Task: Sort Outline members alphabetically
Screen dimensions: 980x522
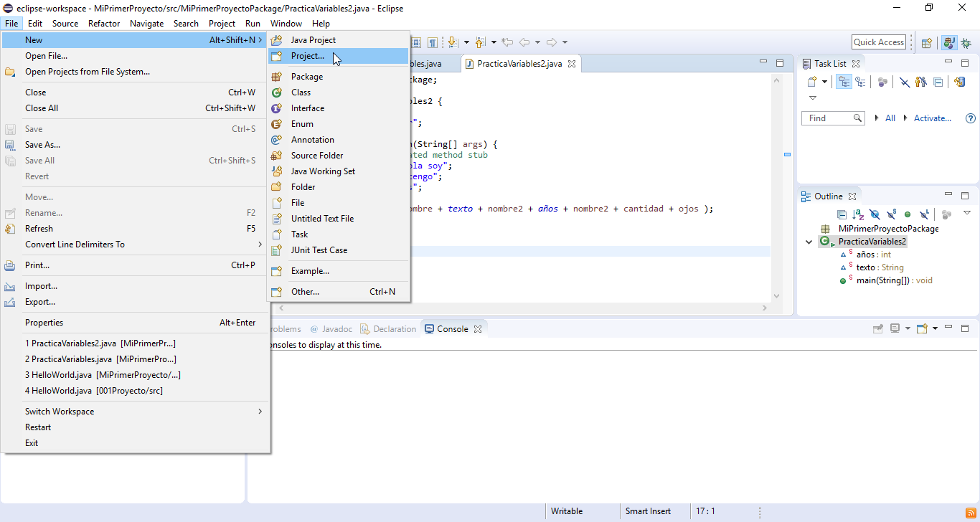Action: 857,214
